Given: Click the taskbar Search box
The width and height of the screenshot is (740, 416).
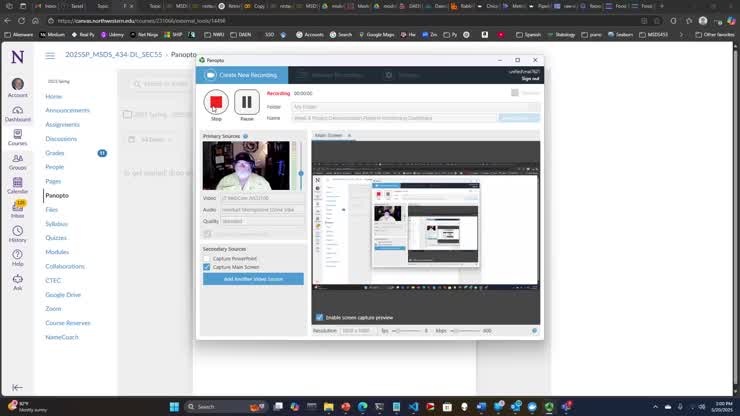Looking at the screenshot, I should click(x=224, y=407).
